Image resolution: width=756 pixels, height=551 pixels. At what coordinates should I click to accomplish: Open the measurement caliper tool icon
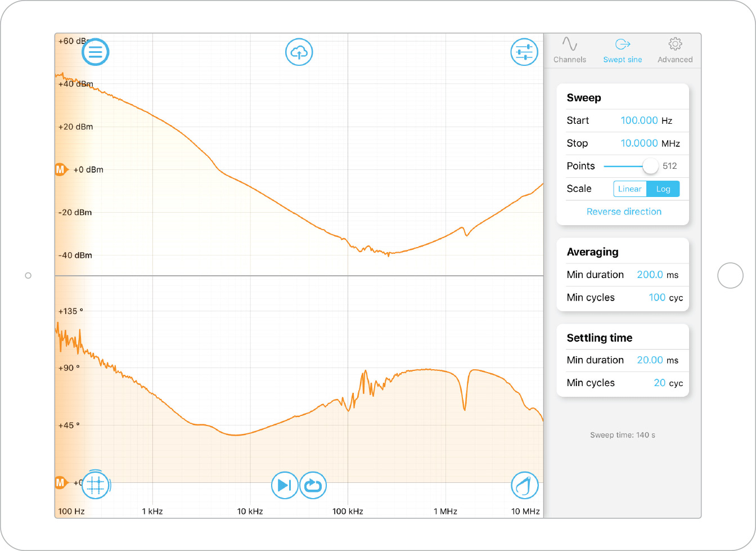524,485
